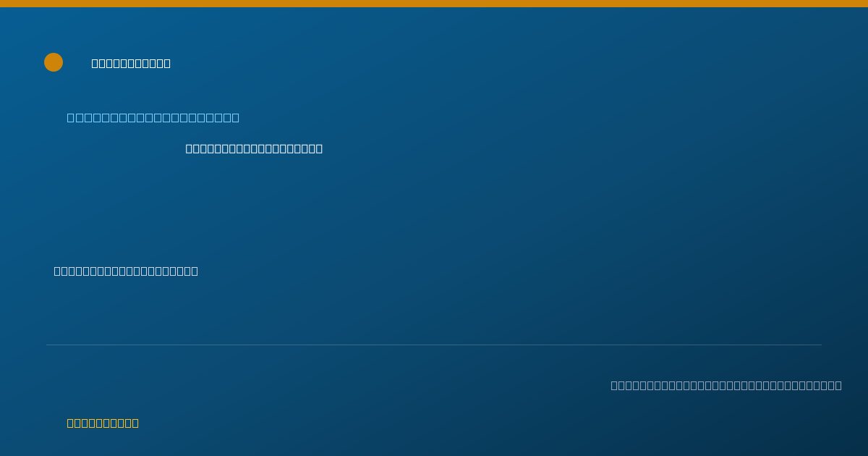The image size is (868, 456).
Task: Click last character of the header beside circle
Action: tap(167, 63)
